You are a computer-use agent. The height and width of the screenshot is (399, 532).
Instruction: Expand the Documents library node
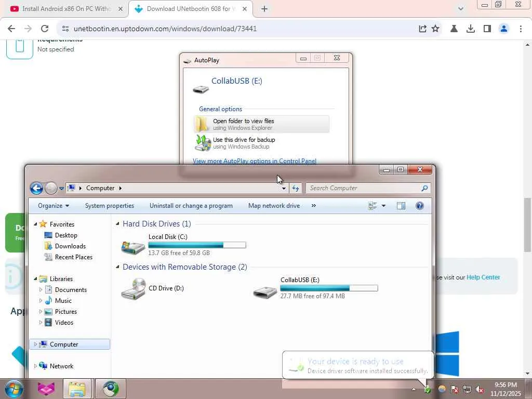[41, 290]
